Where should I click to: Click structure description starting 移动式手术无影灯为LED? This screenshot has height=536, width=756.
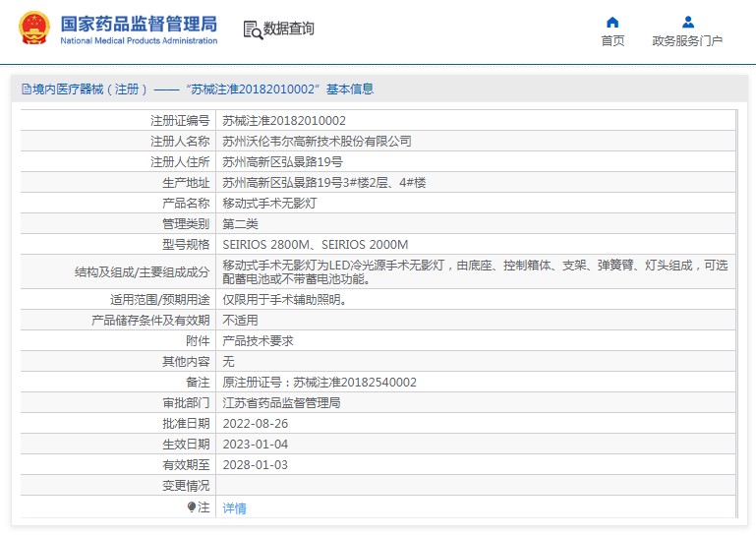(475, 272)
